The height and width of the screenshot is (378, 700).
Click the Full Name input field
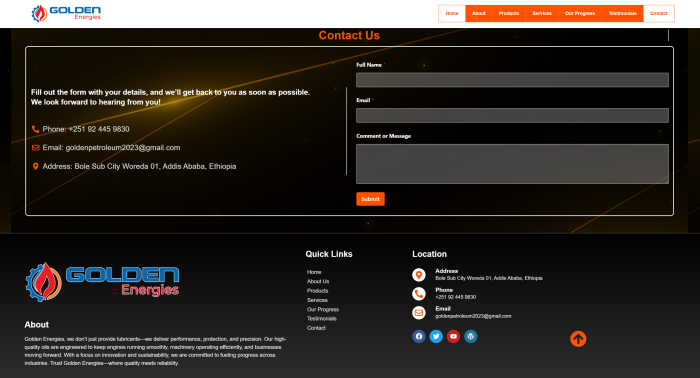[x=512, y=80]
